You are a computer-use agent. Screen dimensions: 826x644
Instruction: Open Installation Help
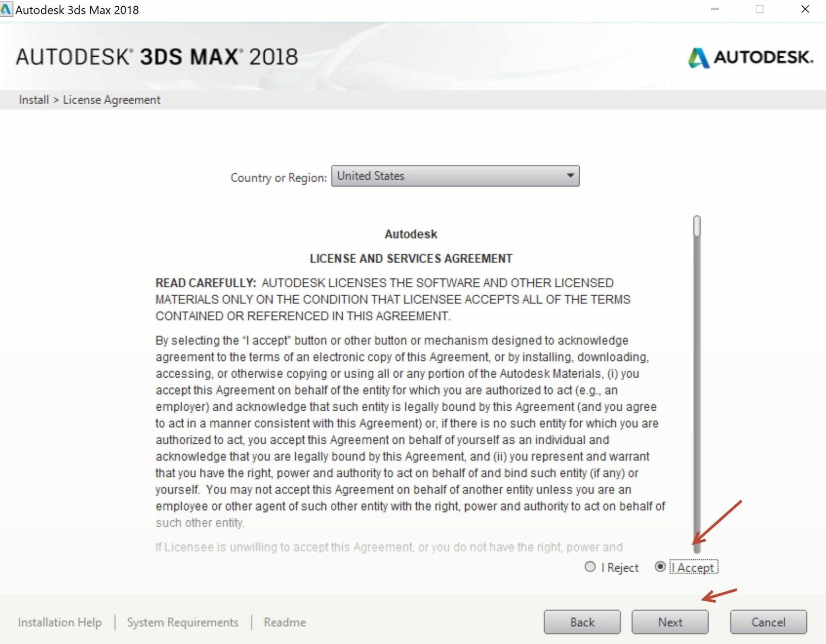[59, 622]
